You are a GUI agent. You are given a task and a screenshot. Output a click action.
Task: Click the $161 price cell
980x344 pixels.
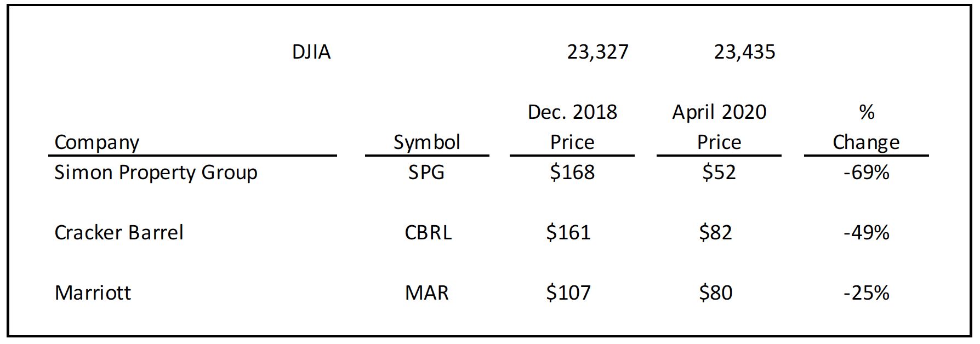pos(568,233)
